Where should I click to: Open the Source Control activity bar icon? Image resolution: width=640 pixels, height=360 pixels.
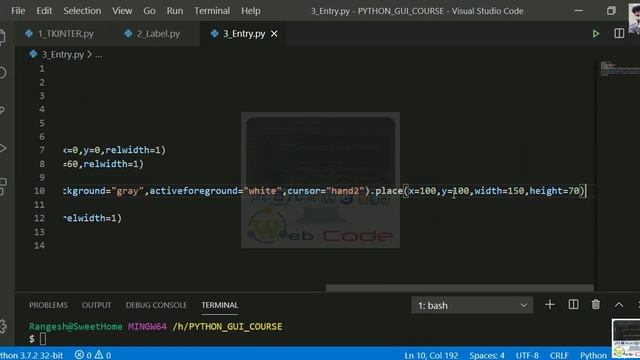coord(2,110)
